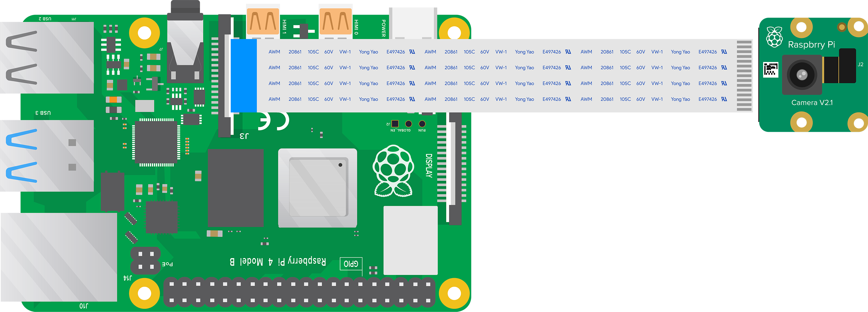The width and height of the screenshot is (868, 312).
Task: Click the blue tab of the ribbon cable
Action: 244,76
